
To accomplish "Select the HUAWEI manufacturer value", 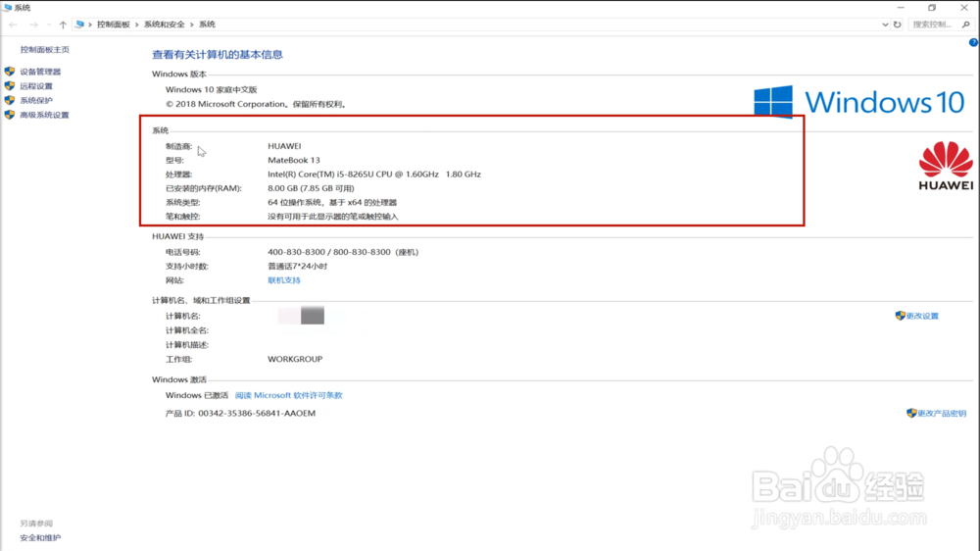I will [x=284, y=146].
